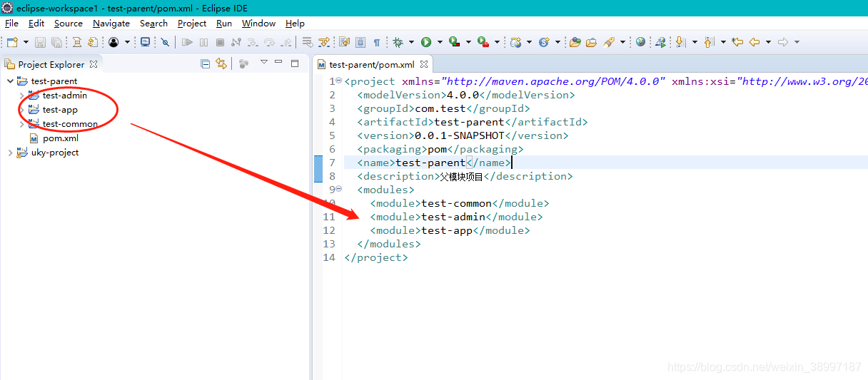Click the web browser globe icon
The width and height of the screenshot is (868, 380).
click(640, 42)
